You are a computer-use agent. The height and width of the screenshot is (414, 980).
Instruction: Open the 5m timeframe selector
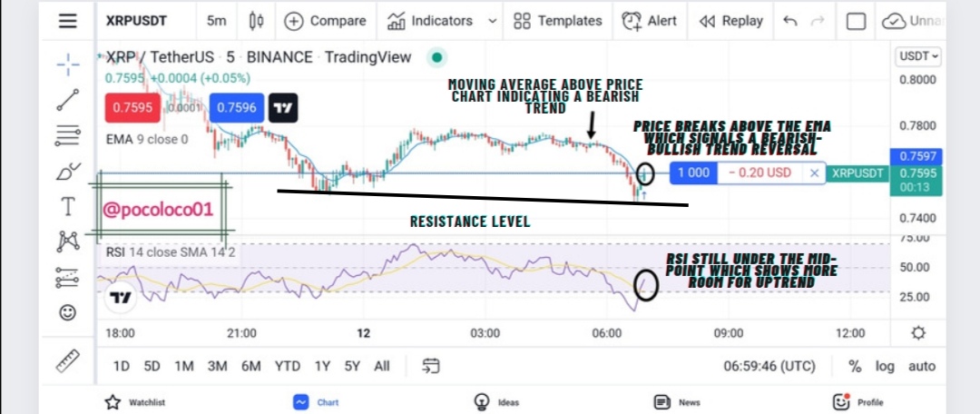pos(216,21)
